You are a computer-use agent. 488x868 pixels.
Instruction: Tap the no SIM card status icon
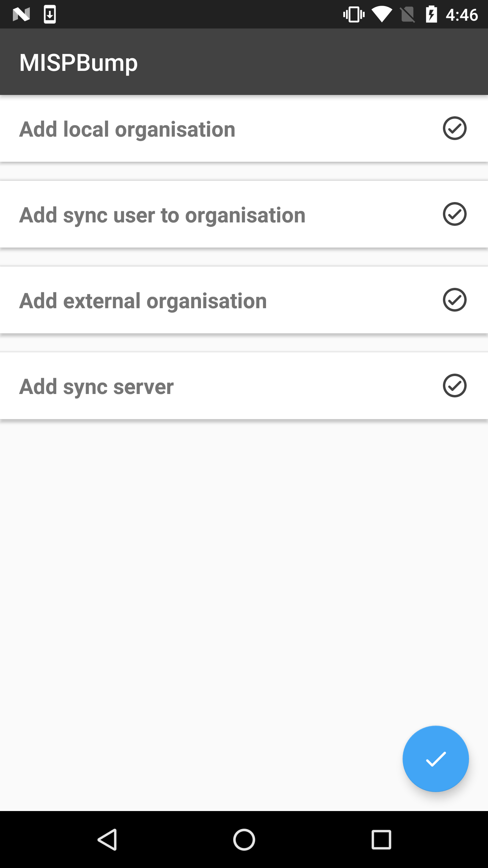pyautogui.click(x=407, y=15)
